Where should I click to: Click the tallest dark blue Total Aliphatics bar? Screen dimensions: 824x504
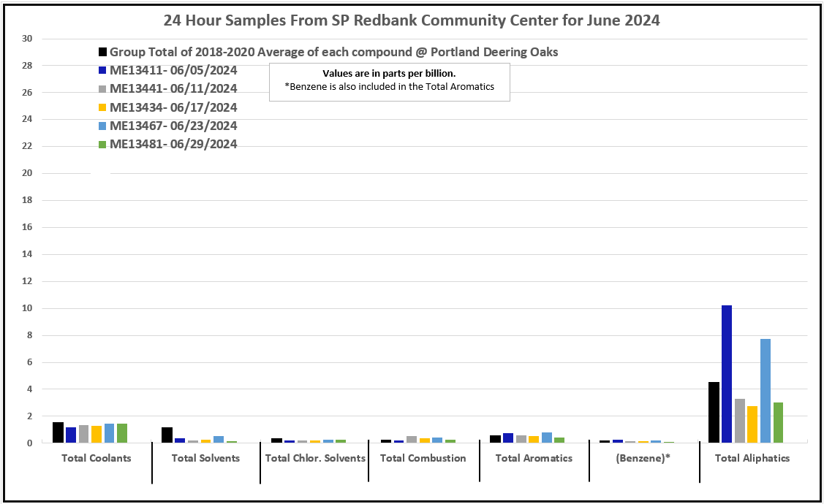click(x=727, y=373)
